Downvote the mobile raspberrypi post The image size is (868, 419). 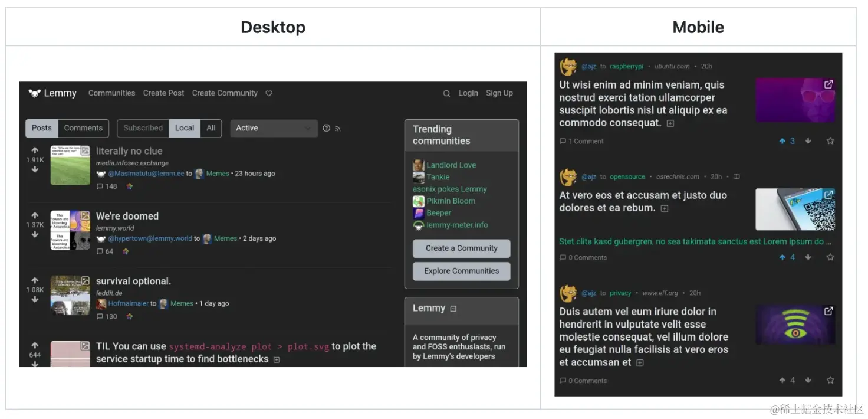(808, 141)
